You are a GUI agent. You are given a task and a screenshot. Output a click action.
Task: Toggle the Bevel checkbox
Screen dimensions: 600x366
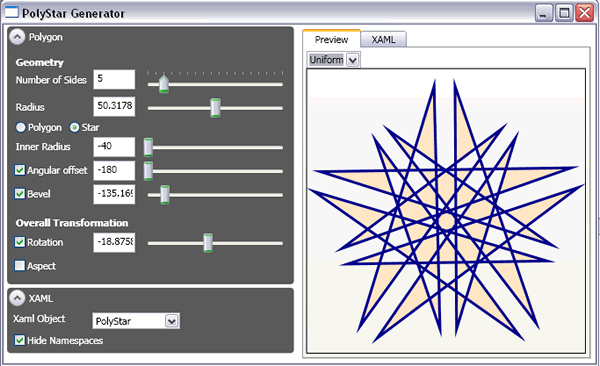pos(20,194)
